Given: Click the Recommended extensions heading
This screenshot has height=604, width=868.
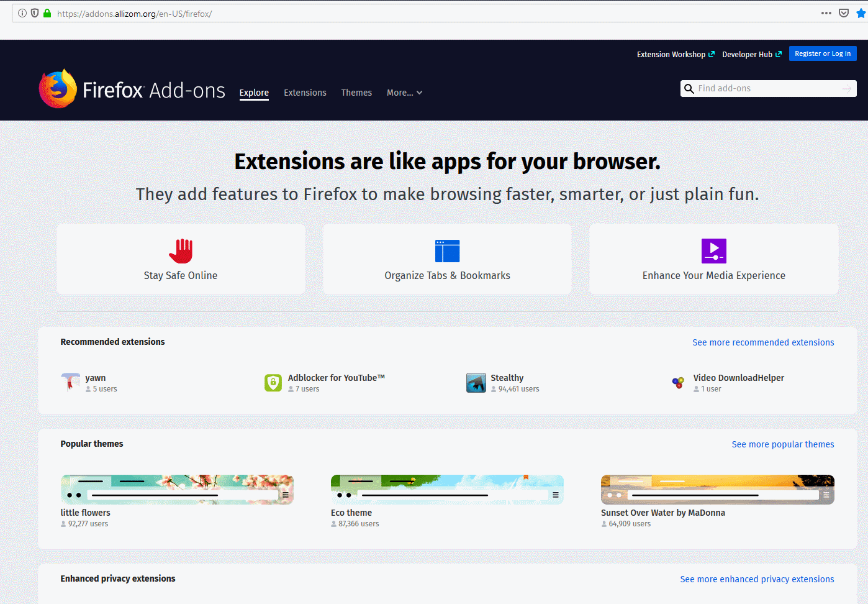Looking at the screenshot, I should click(112, 342).
